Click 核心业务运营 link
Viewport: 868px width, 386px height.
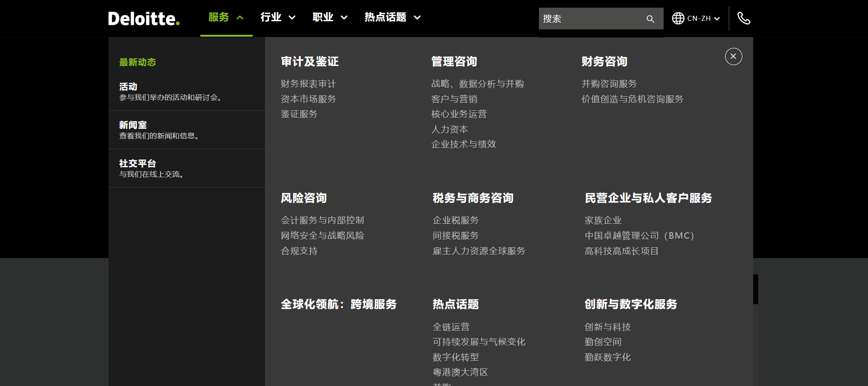(459, 114)
